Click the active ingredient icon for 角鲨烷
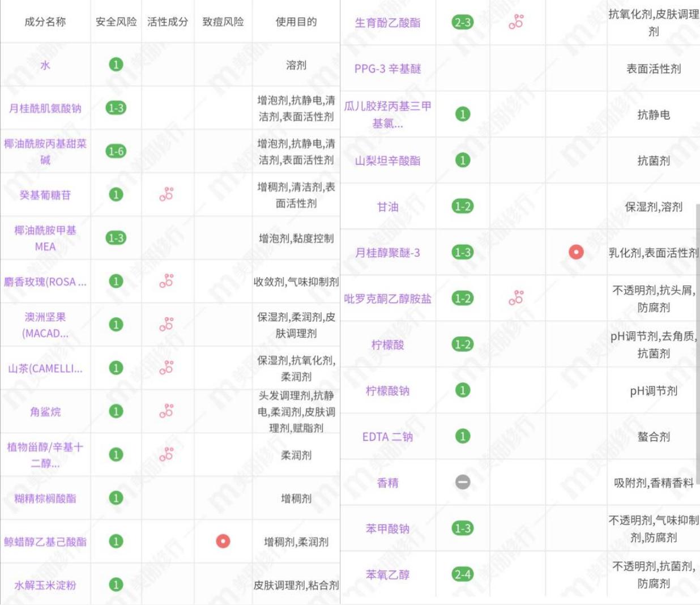Screen dimensions: 700x605 [x=167, y=411]
